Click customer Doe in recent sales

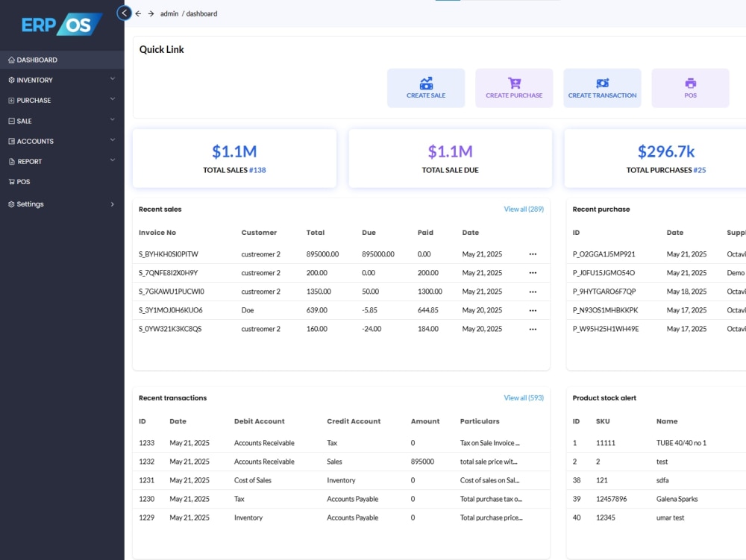pos(248,310)
